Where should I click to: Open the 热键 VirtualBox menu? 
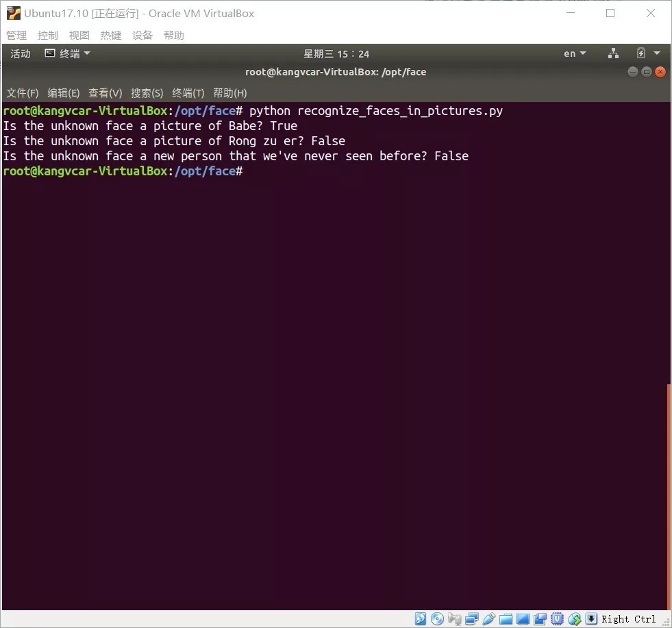click(111, 35)
